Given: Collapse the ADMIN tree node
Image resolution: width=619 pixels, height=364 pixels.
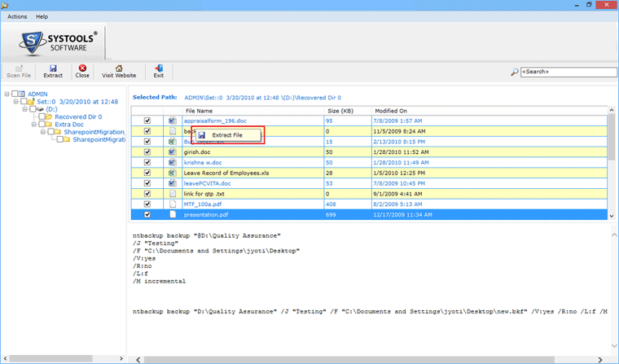Looking at the screenshot, I should coord(7,94).
